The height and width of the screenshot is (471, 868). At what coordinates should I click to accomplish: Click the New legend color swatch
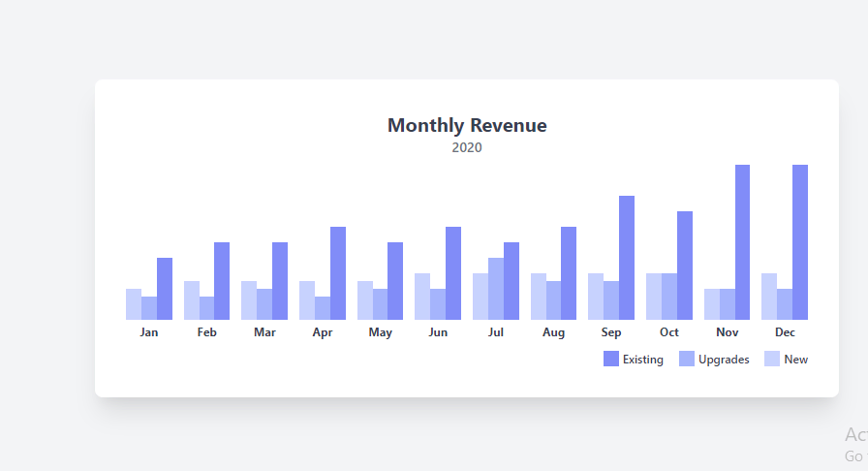(x=772, y=359)
